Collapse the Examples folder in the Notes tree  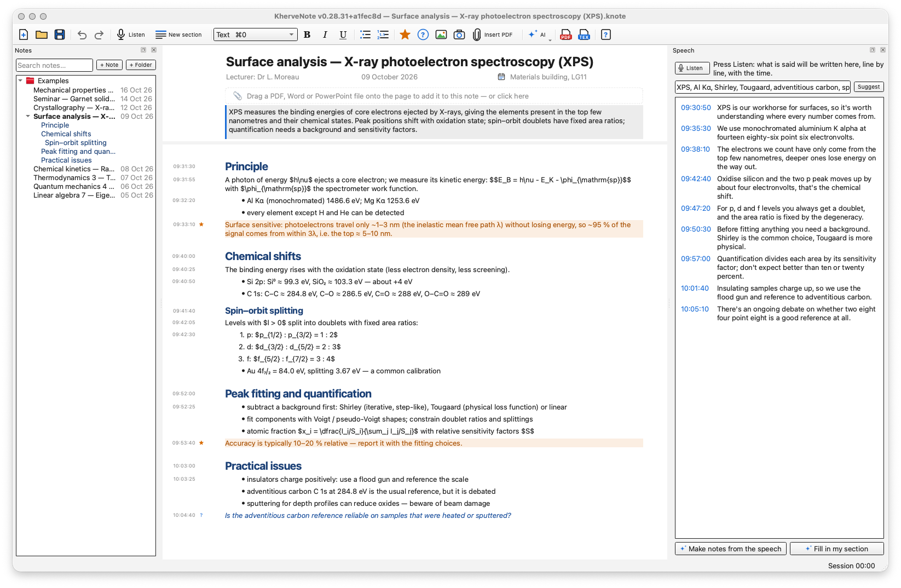(21, 80)
